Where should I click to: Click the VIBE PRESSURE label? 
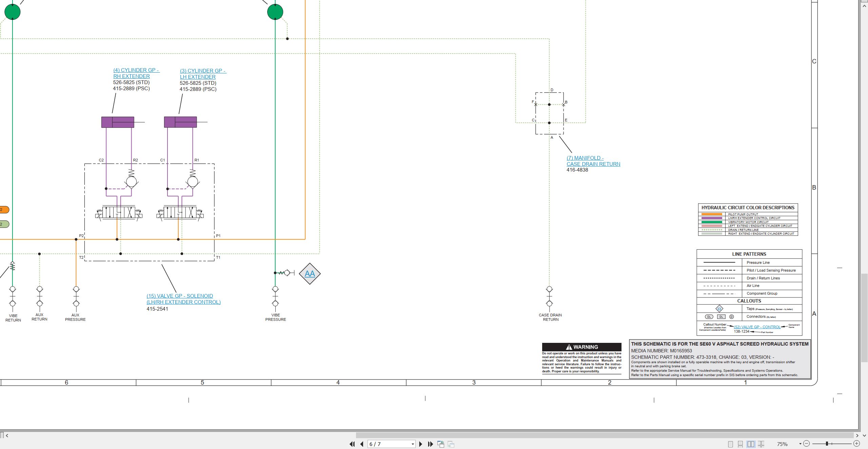click(x=276, y=317)
